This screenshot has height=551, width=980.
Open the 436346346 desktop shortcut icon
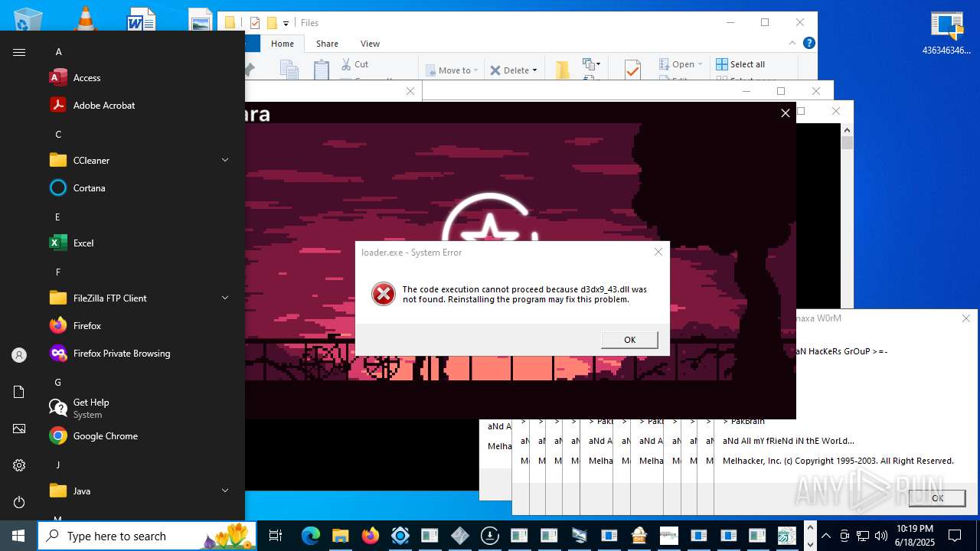(x=947, y=33)
